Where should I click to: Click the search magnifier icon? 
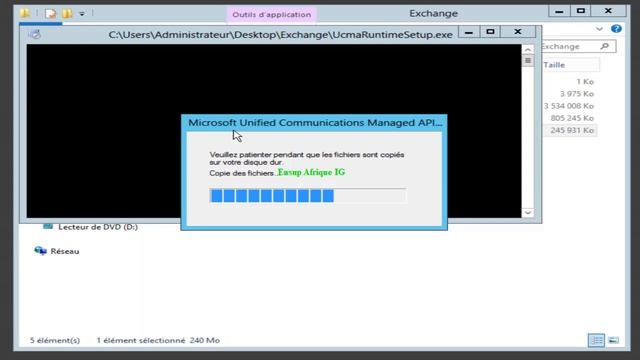605,47
